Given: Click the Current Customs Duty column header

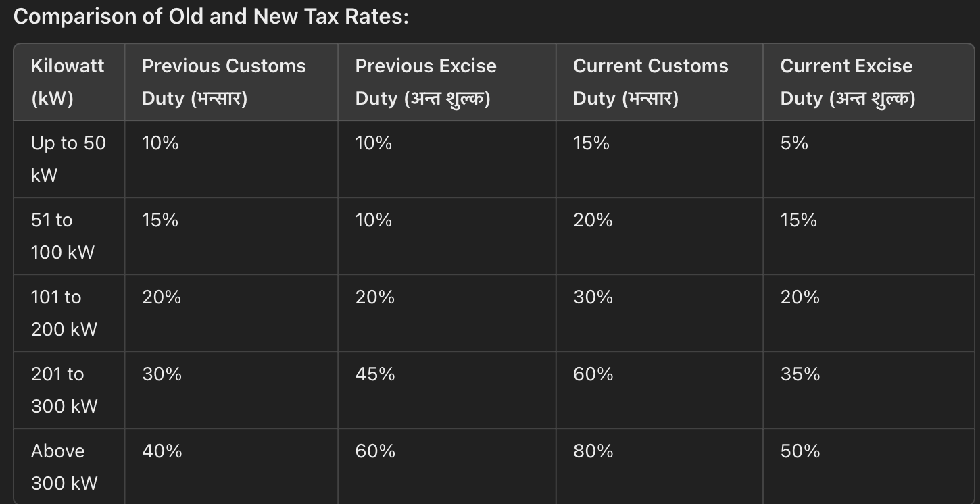Looking at the screenshot, I should click(x=650, y=82).
